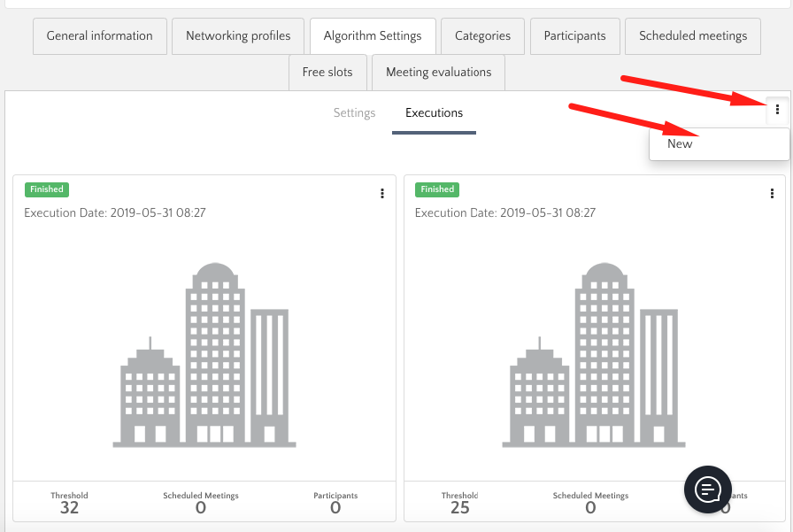
Task: Open the Networking profiles tab
Action: [238, 36]
